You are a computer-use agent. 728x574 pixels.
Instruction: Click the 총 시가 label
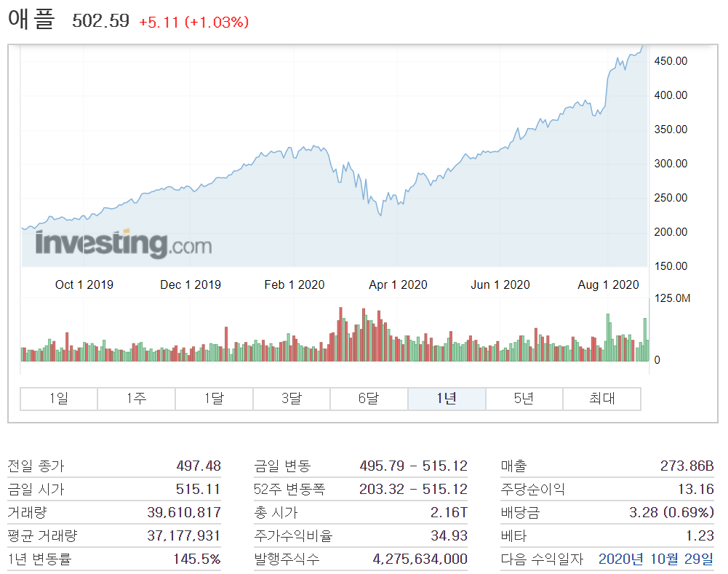click(x=276, y=512)
